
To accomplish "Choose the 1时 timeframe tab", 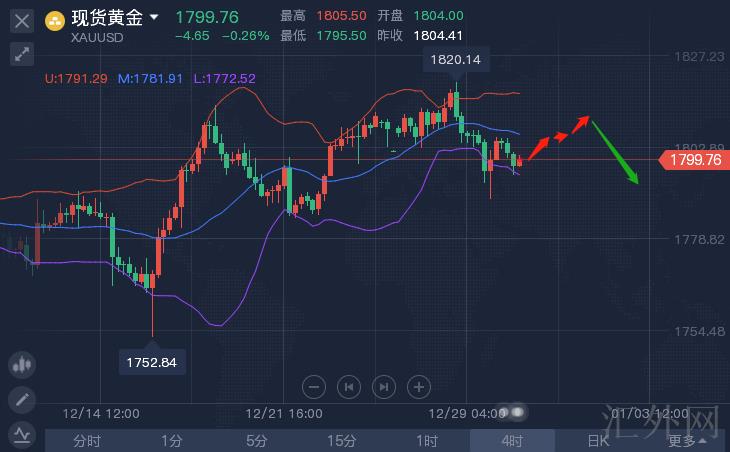I will pyautogui.click(x=427, y=440).
